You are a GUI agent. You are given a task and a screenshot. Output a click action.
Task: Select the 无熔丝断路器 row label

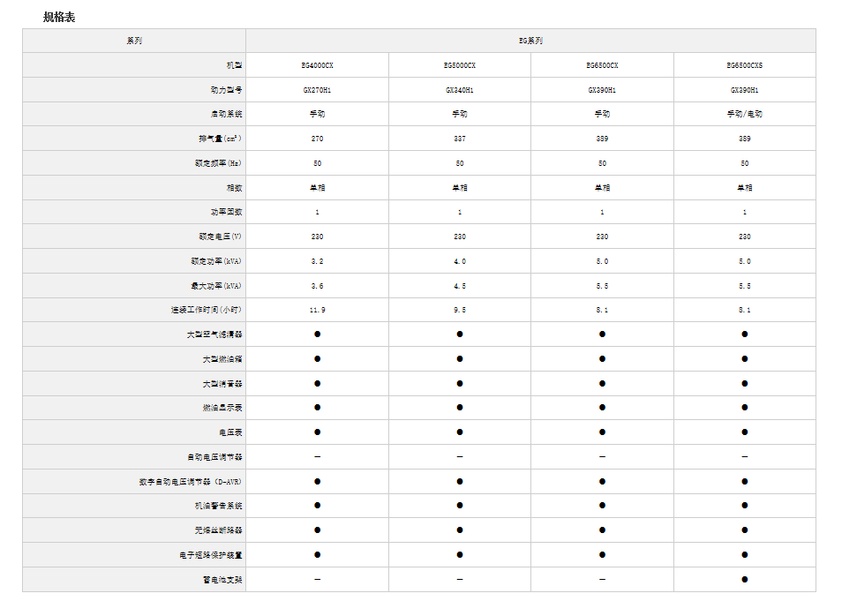point(219,530)
